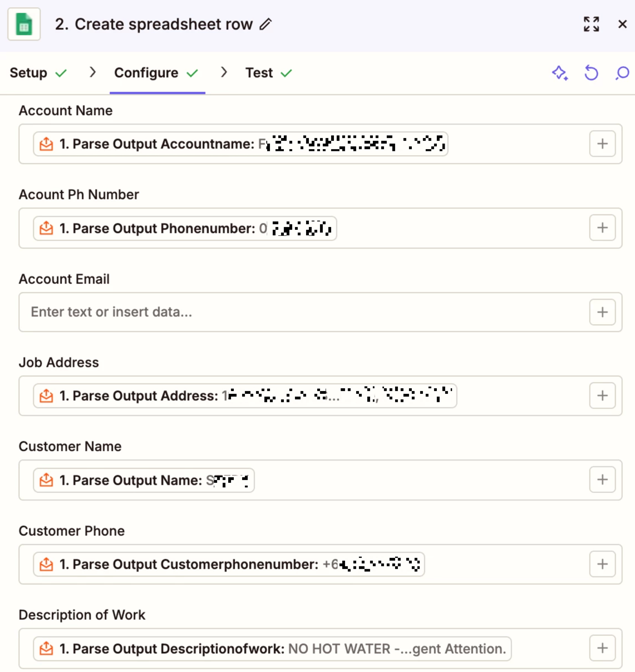Add data to Job Address via plus
Image resolution: width=635 pixels, height=672 pixels.
click(602, 396)
